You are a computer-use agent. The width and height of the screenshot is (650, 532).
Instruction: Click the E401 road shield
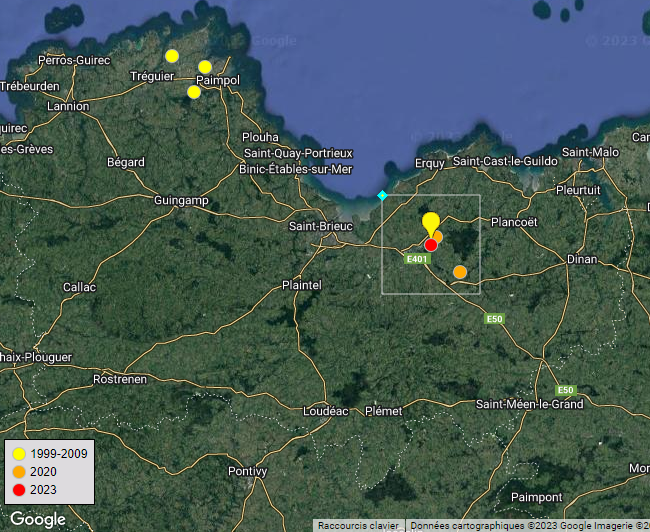coord(418,259)
